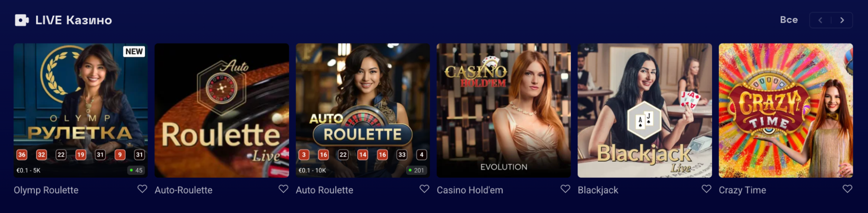
Task: Mark Casino Hold'em as favorite
Action: click(565, 189)
